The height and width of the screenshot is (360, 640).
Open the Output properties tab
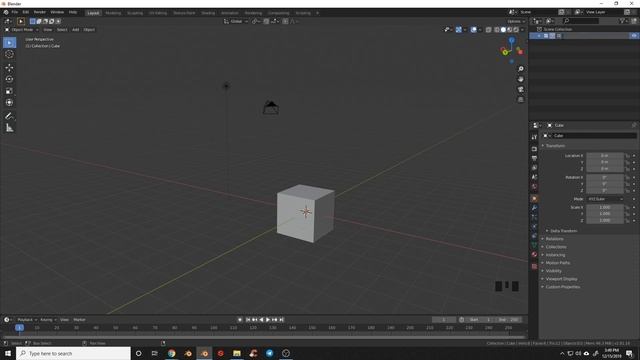click(534, 158)
